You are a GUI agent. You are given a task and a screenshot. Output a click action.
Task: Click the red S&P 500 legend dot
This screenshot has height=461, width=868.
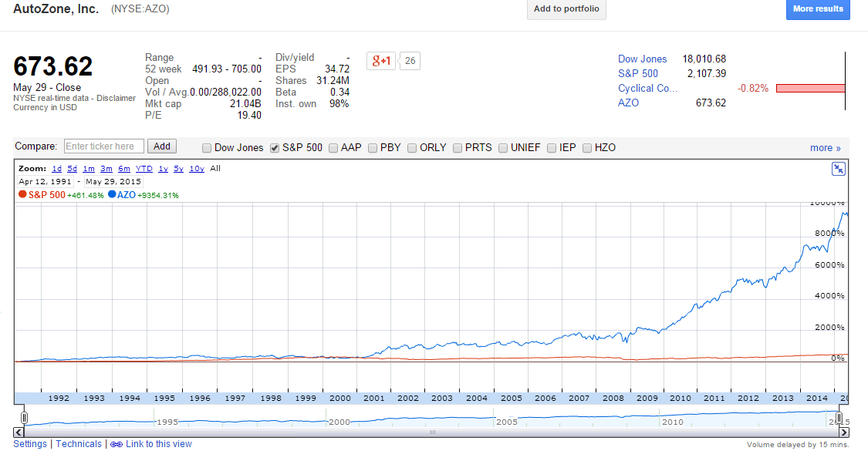coord(22,194)
